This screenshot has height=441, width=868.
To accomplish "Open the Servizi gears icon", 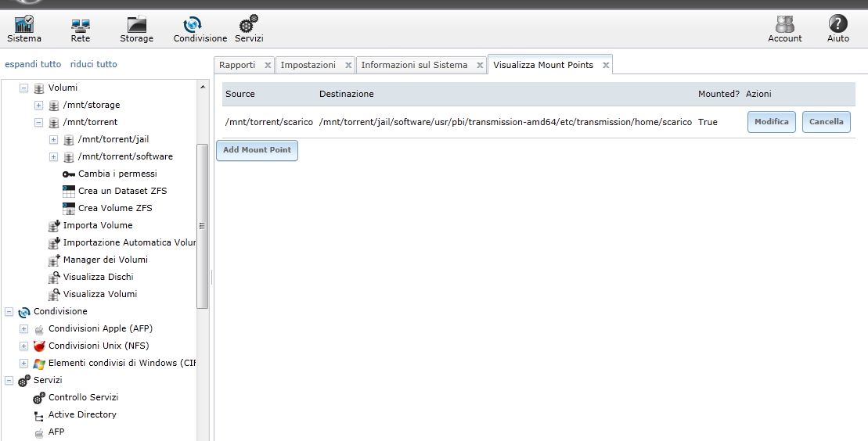I will (x=249, y=24).
